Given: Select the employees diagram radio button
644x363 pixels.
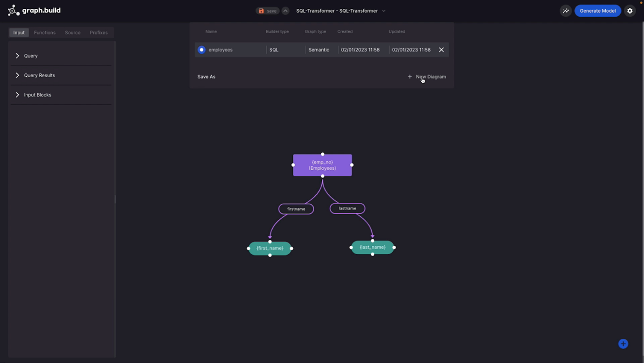Looking at the screenshot, I should pyautogui.click(x=201, y=50).
